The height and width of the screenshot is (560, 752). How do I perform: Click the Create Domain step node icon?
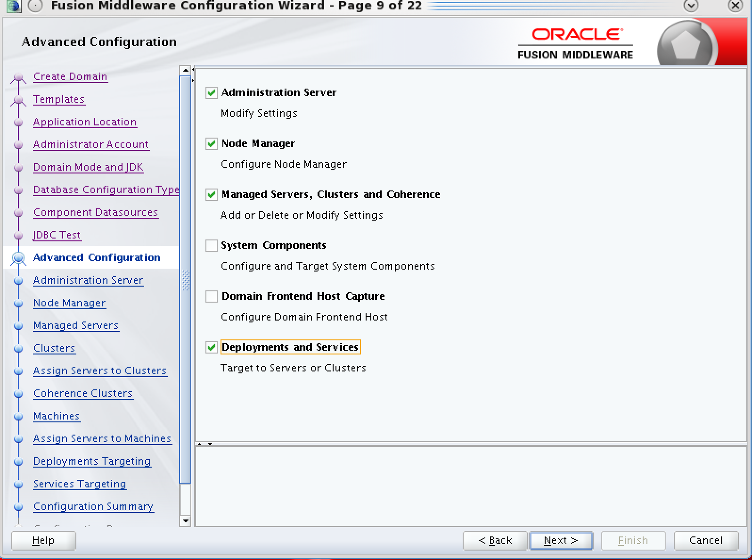[18, 77]
